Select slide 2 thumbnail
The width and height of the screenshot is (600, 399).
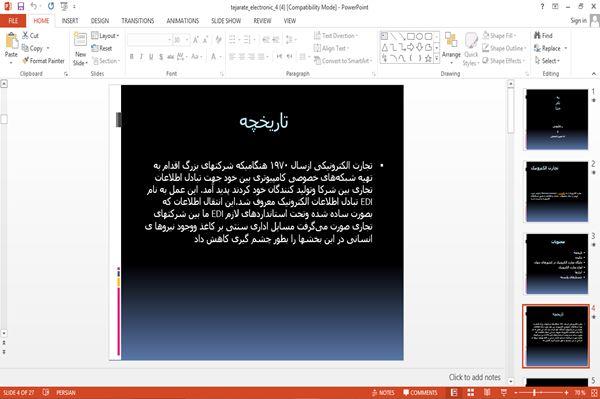click(x=557, y=192)
